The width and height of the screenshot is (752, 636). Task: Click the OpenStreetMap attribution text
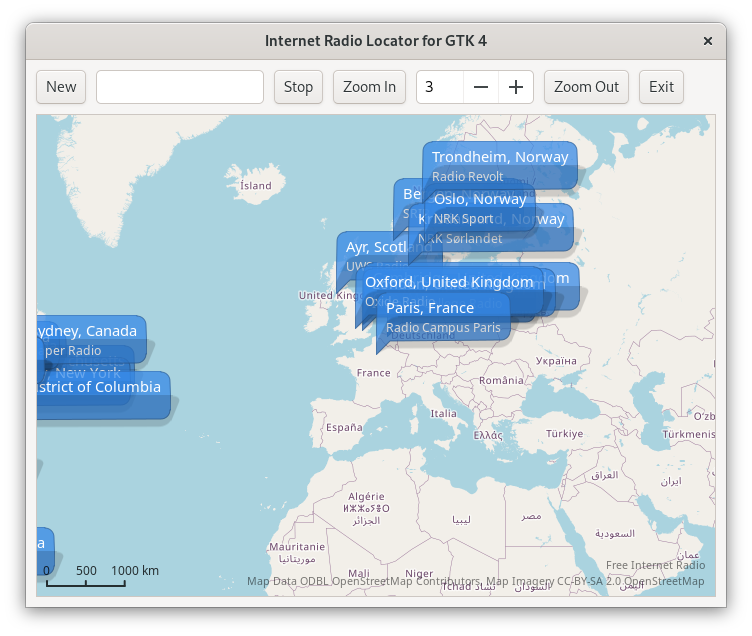[475, 582]
